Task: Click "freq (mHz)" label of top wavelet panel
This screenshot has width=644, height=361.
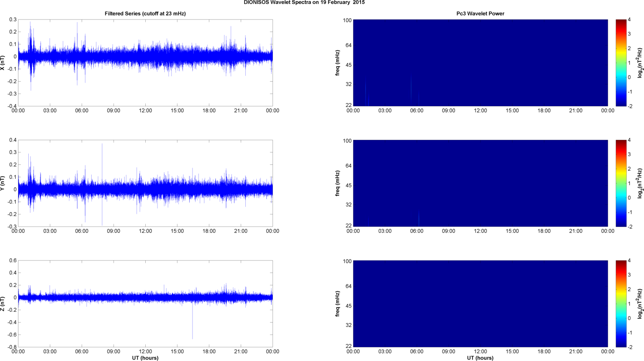Action: point(338,63)
